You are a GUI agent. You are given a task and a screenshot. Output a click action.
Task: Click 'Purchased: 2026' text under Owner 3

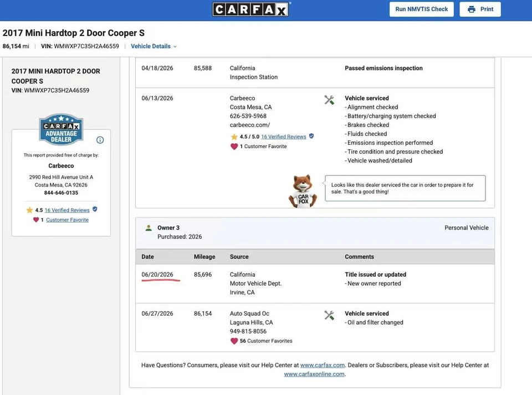[x=180, y=237]
